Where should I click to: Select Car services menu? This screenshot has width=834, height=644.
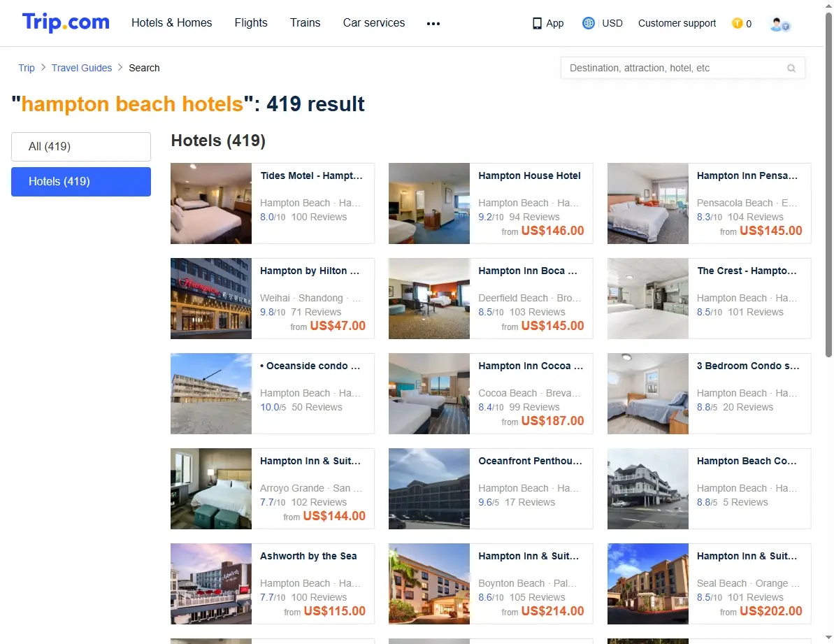(x=374, y=23)
